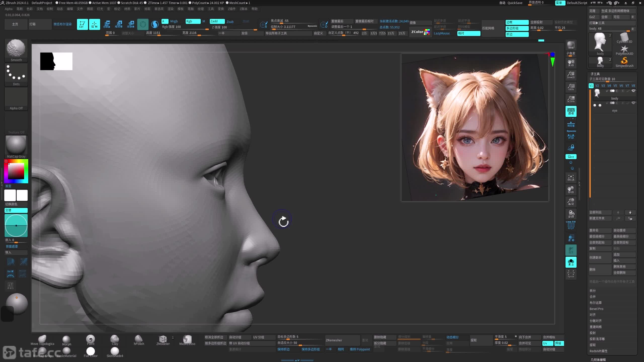This screenshot has height=362, width=644.
Task: Click the GoZ button
Action: click(594, 17)
